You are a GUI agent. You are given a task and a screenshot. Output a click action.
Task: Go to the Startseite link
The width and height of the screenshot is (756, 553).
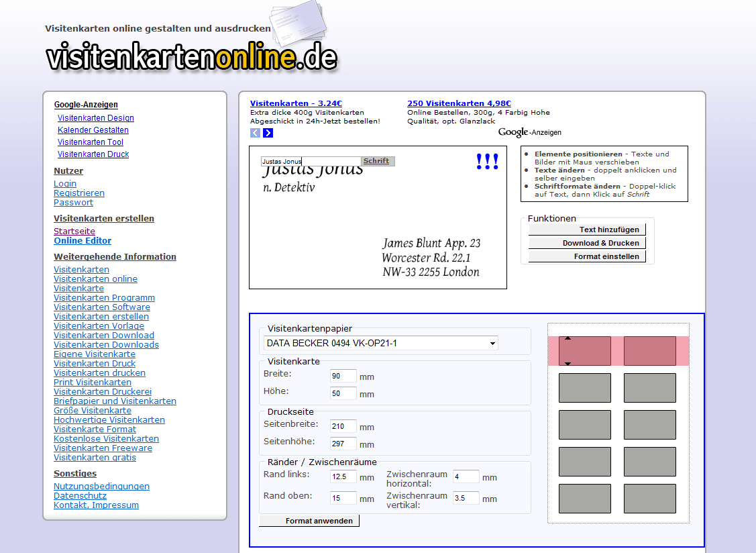(x=74, y=231)
